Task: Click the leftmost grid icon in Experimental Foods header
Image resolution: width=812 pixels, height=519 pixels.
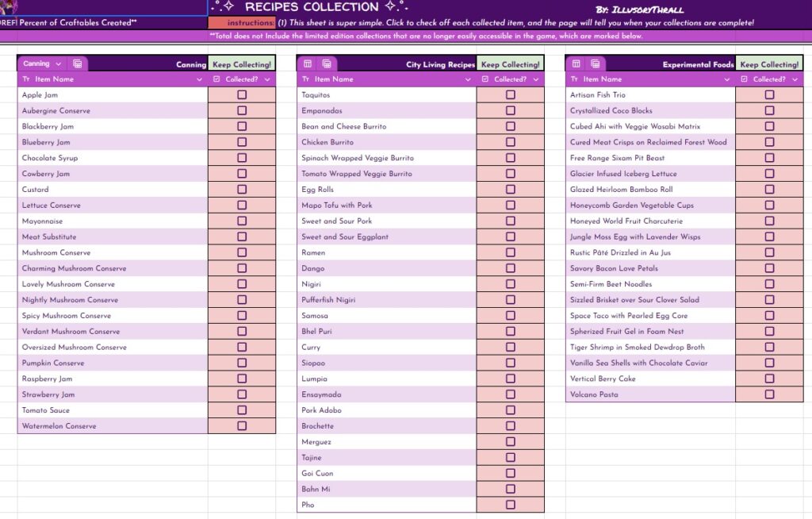Action: click(x=576, y=63)
